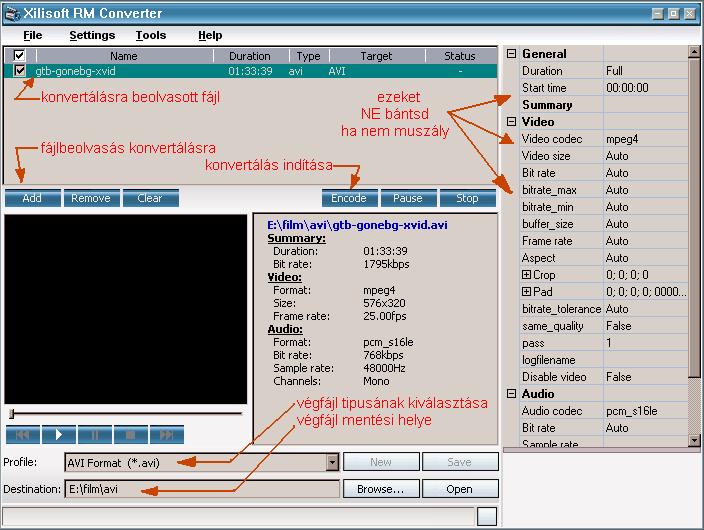Collapse the General section

[512, 54]
